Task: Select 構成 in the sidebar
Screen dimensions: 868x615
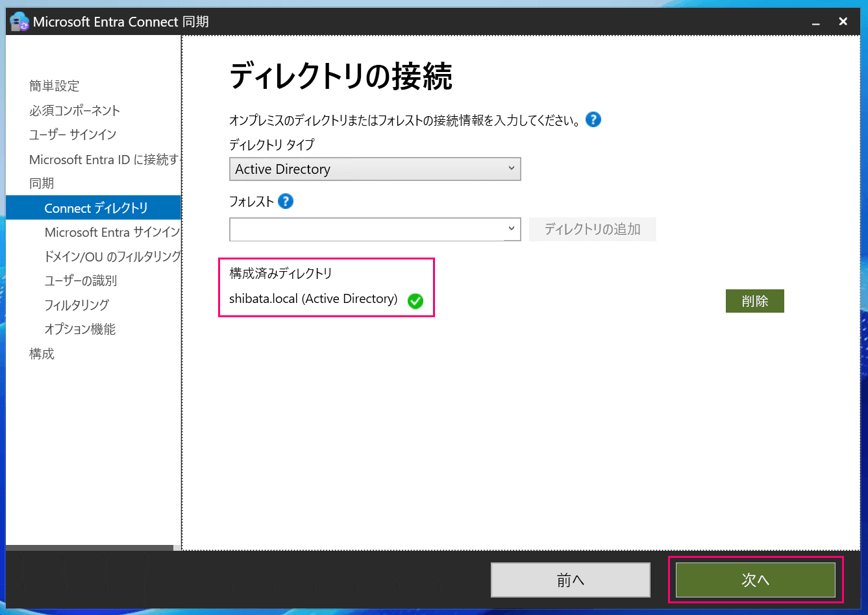Action: coord(42,354)
